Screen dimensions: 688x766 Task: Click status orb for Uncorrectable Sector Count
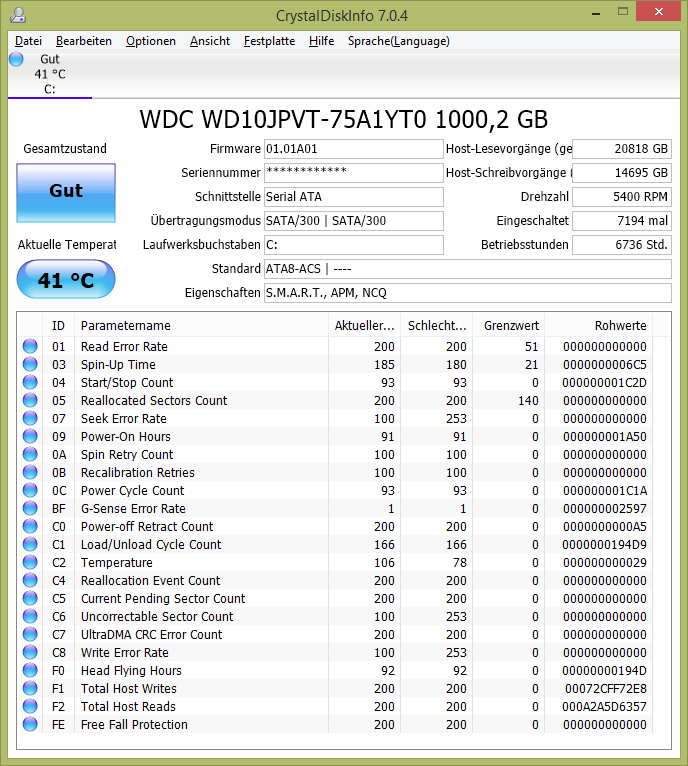[30, 616]
